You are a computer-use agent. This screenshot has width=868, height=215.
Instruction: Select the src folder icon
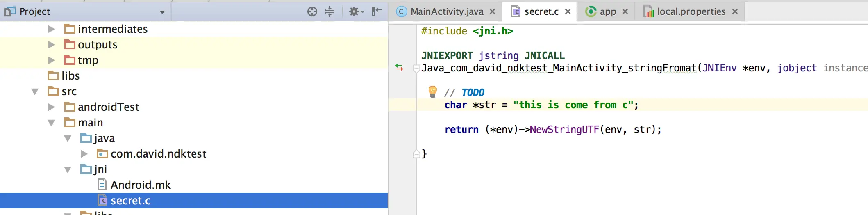click(x=53, y=91)
